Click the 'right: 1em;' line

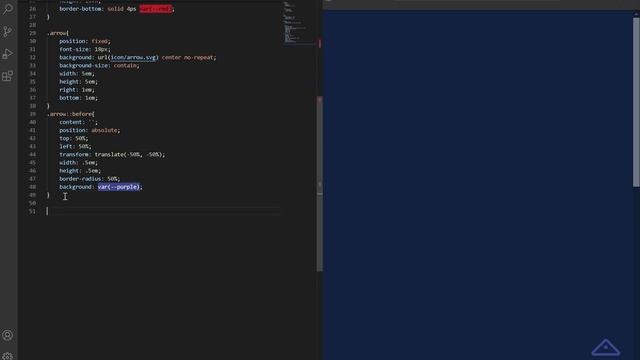pyautogui.click(x=77, y=90)
